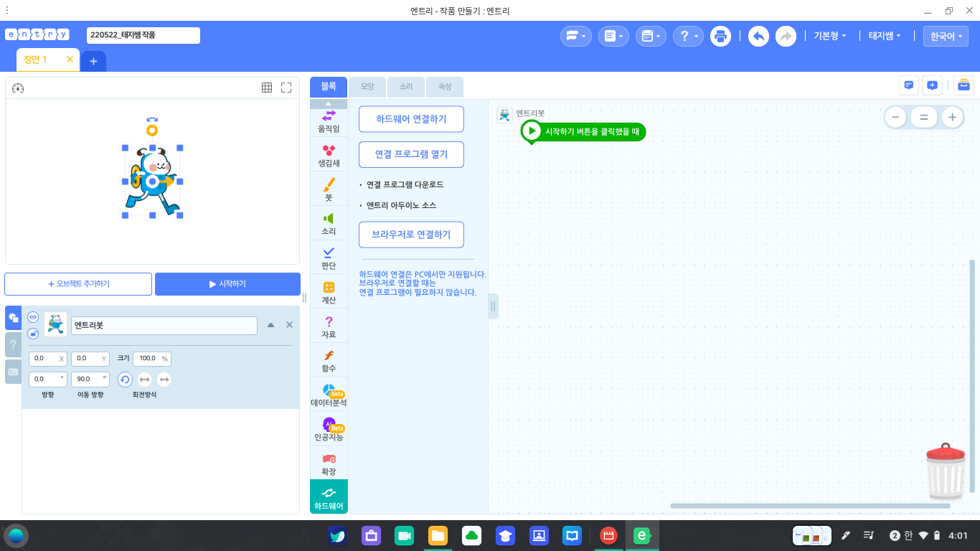The height and width of the screenshot is (551, 980).
Task: Click 하드웨어 연결하기 button
Action: pyautogui.click(x=411, y=119)
